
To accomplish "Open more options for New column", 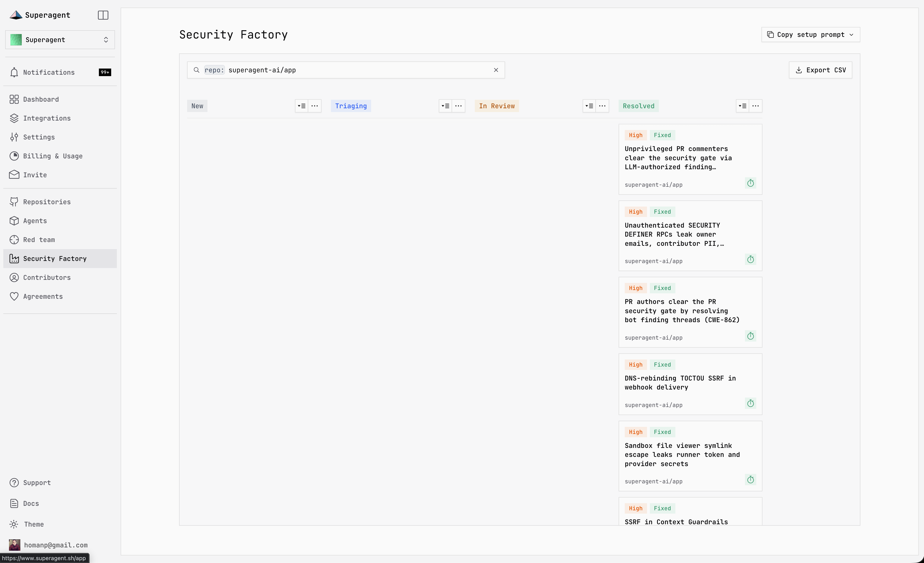I will pos(315,106).
